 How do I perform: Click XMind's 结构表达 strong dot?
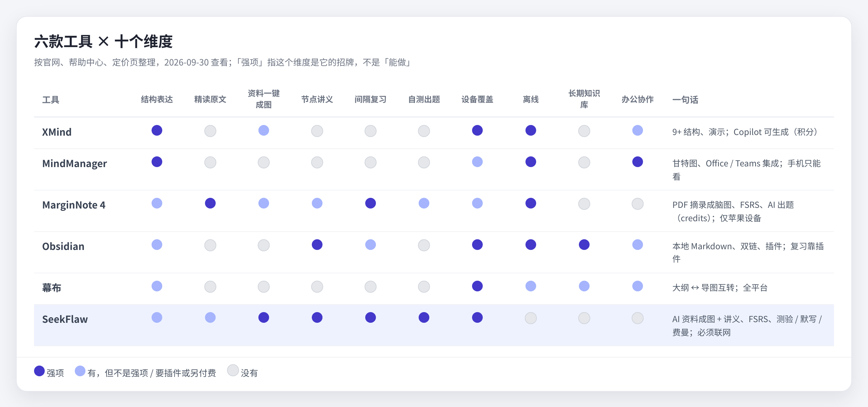(157, 131)
